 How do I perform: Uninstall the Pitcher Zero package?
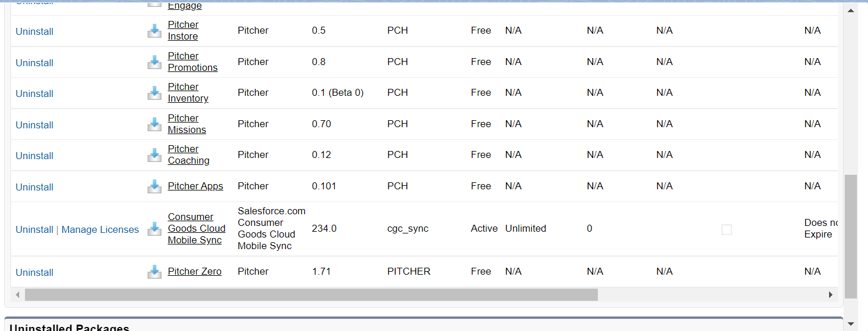click(x=34, y=272)
